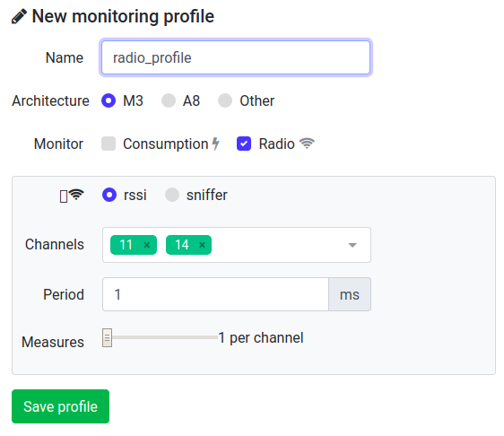
Task: Click the wifi icon next to Radio
Action: (307, 144)
